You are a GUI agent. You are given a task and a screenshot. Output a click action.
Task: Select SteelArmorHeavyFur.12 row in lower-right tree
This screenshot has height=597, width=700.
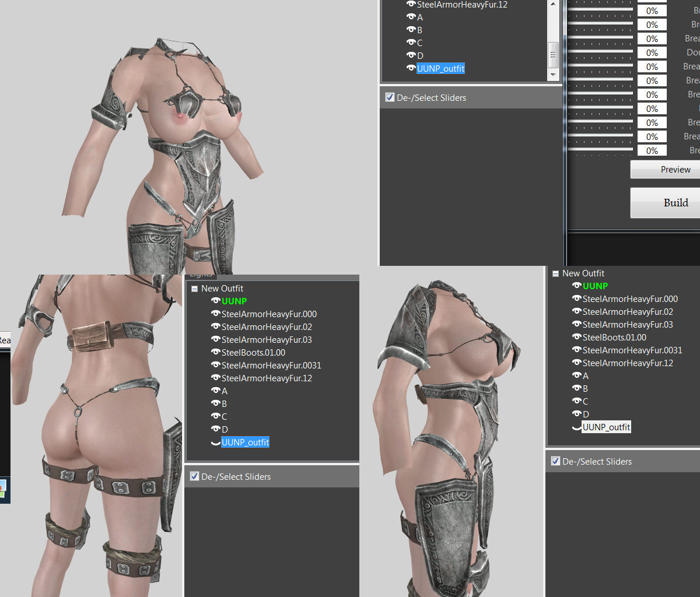[x=628, y=363]
